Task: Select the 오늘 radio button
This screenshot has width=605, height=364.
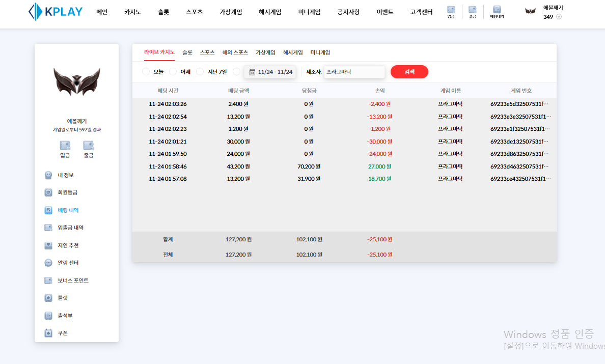Action: (x=146, y=72)
